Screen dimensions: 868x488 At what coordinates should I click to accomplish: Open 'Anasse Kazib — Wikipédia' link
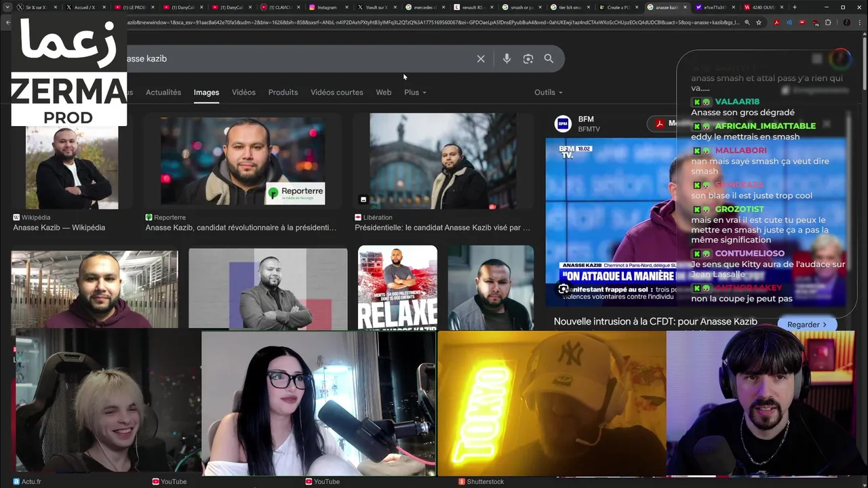(59, 228)
